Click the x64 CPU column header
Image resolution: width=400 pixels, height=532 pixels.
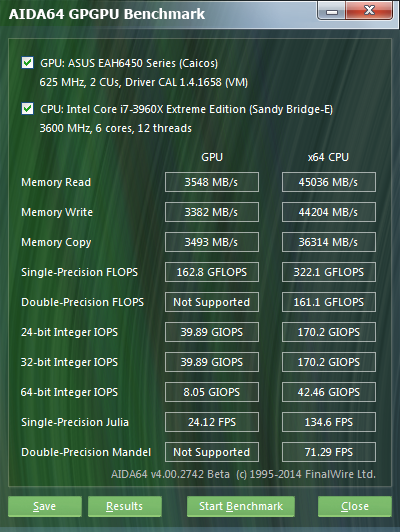pos(328,157)
